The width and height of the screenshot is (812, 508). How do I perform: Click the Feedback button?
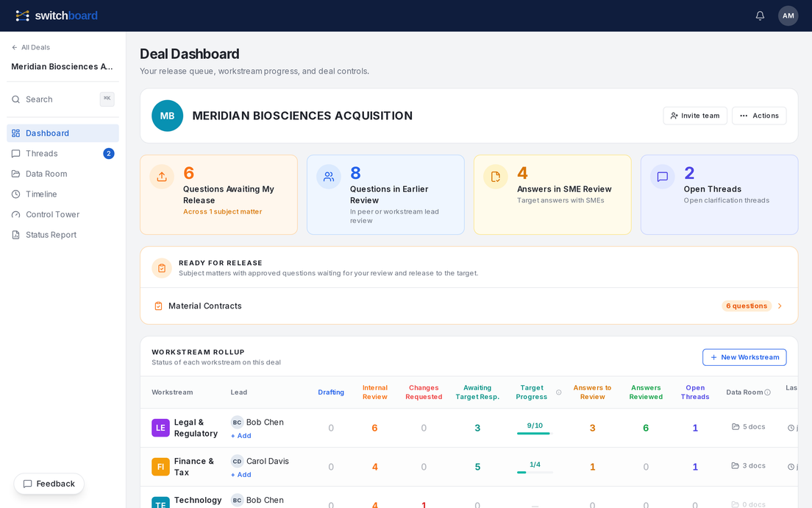click(x=49, y=484)
